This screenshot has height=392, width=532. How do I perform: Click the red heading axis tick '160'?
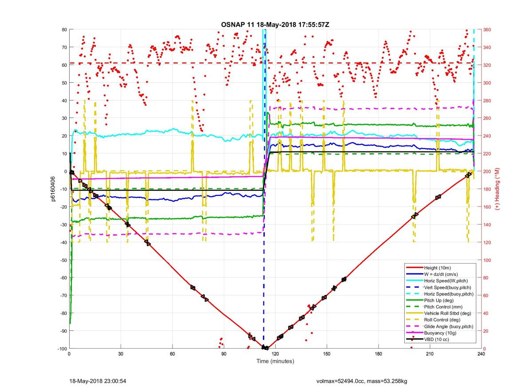click(487, 207)
